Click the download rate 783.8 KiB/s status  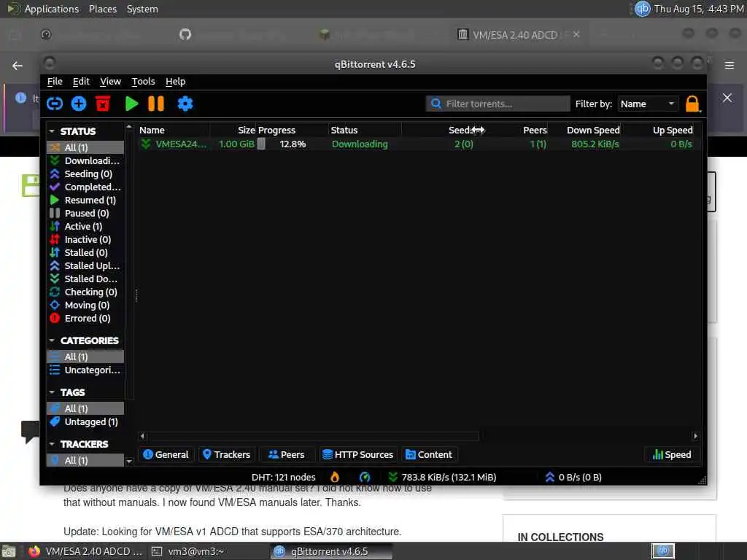pos(442,477)
